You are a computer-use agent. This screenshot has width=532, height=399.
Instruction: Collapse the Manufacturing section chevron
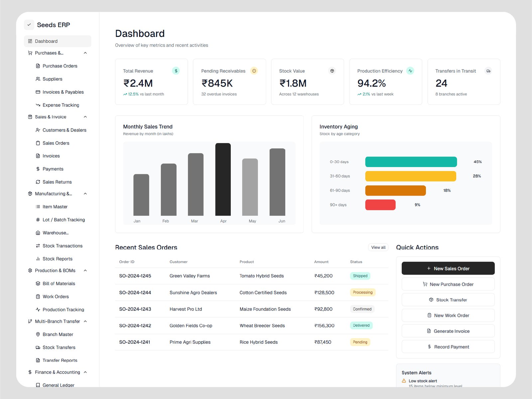85,194
